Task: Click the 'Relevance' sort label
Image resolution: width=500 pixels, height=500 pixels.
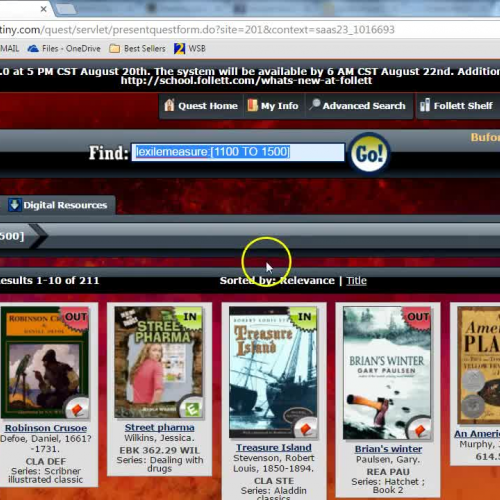Action: (x=307, y=281)
